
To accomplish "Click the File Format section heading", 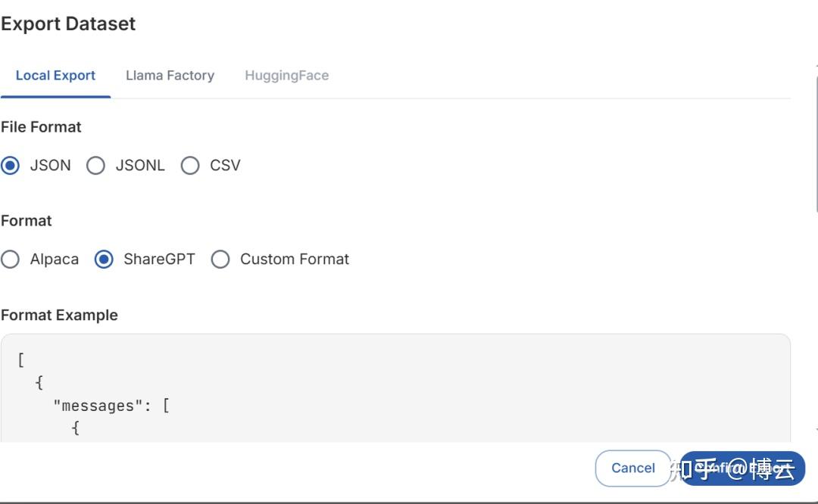I will [x=41, y=127].
